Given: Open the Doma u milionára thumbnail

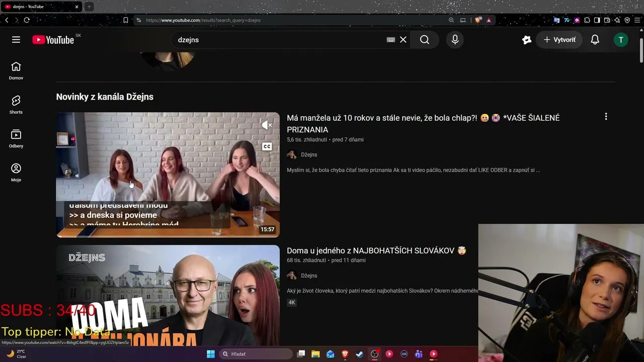Looking at the screenshot, I should (x=168, y=295).
